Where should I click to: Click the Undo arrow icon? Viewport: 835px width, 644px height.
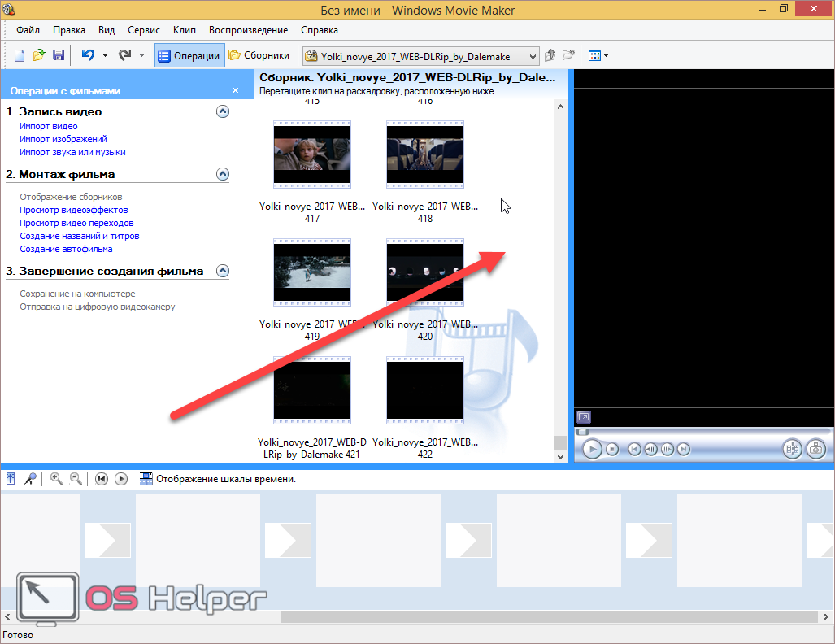coord(88,55)
